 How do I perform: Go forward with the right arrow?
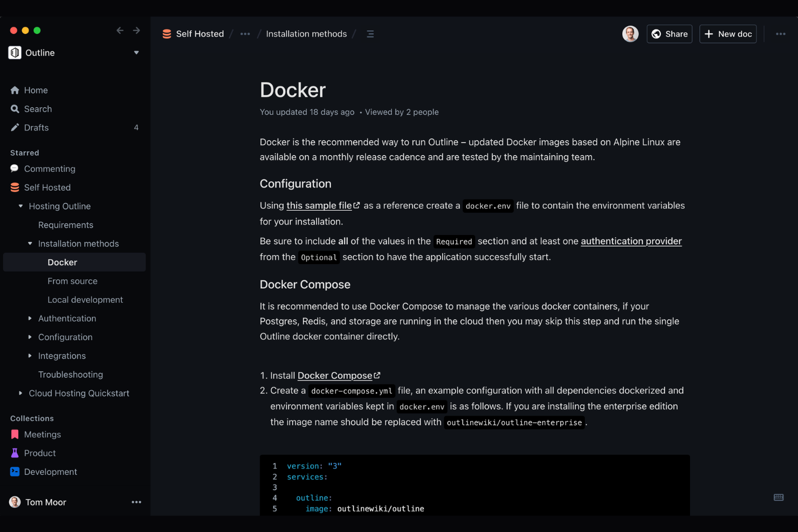pos(136,31)
